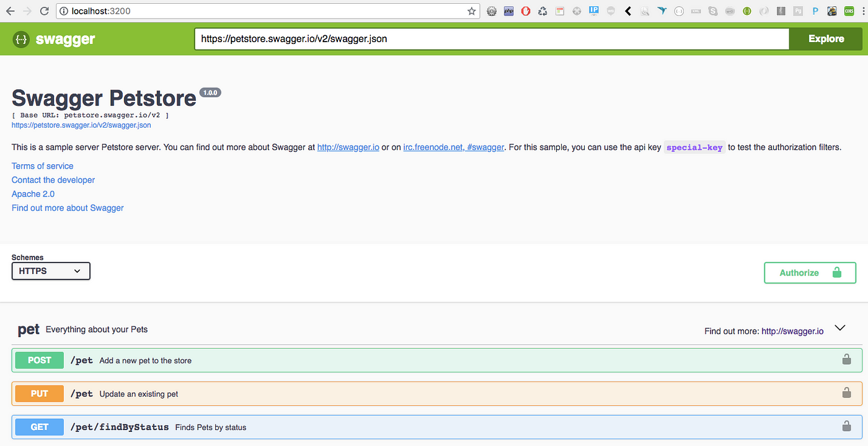Click the browser forward arrow

(x=27, y=11)
